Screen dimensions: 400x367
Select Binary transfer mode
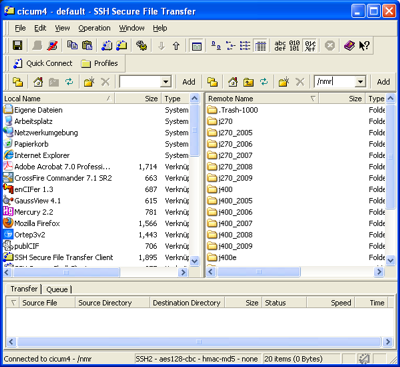pyautogui.click(x=294, y=45)
